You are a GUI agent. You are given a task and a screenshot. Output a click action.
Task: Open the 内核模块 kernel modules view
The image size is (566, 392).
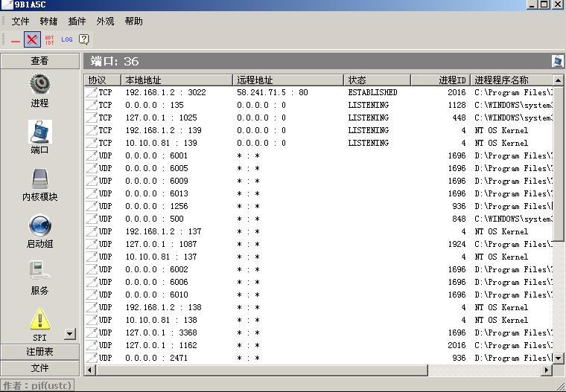39,179
